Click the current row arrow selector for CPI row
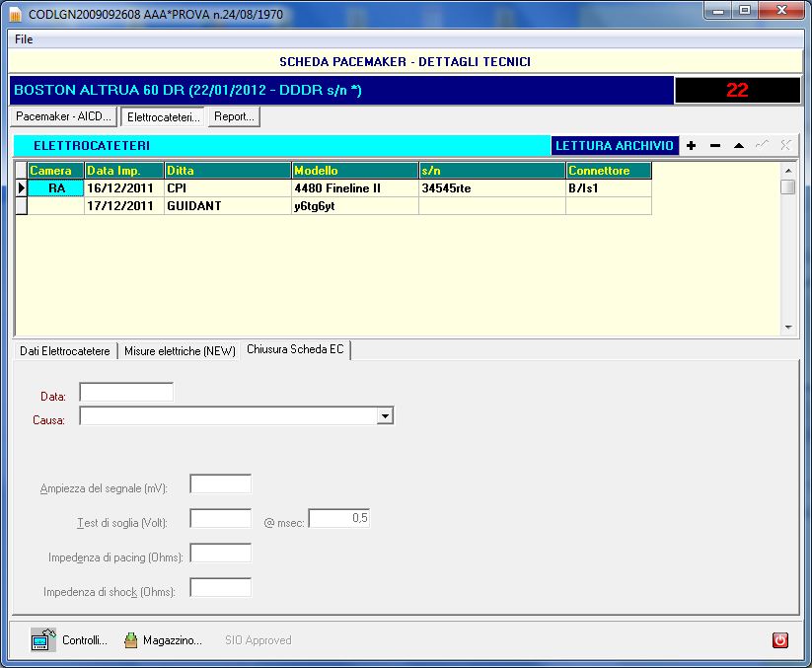This screenshot has height=668, width=812. [22, 188]
